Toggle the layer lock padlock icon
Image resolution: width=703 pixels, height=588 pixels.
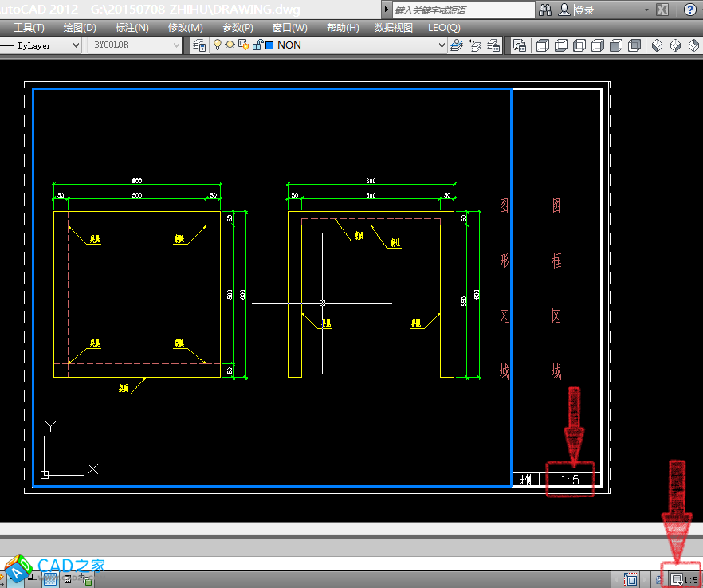pos(257,45)
